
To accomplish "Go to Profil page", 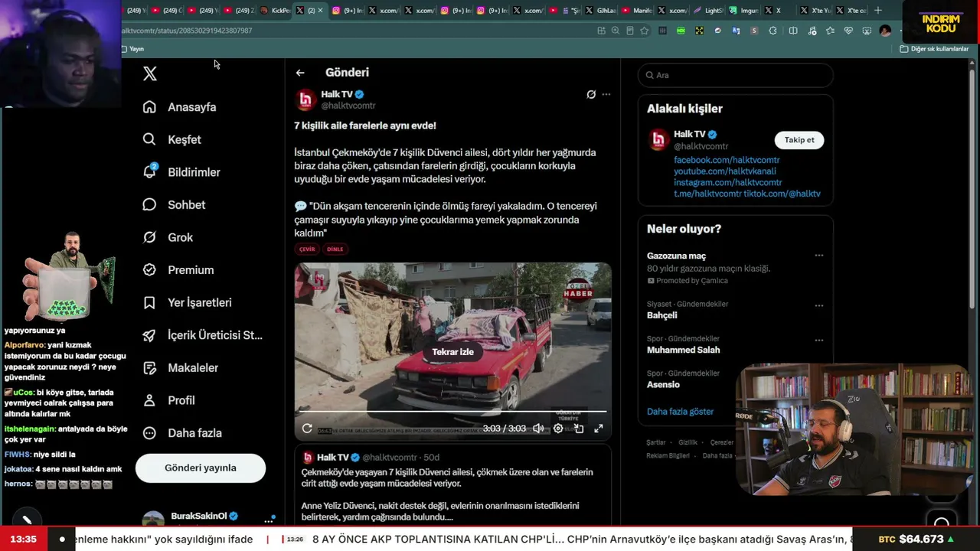I will (x=169, y=400).
